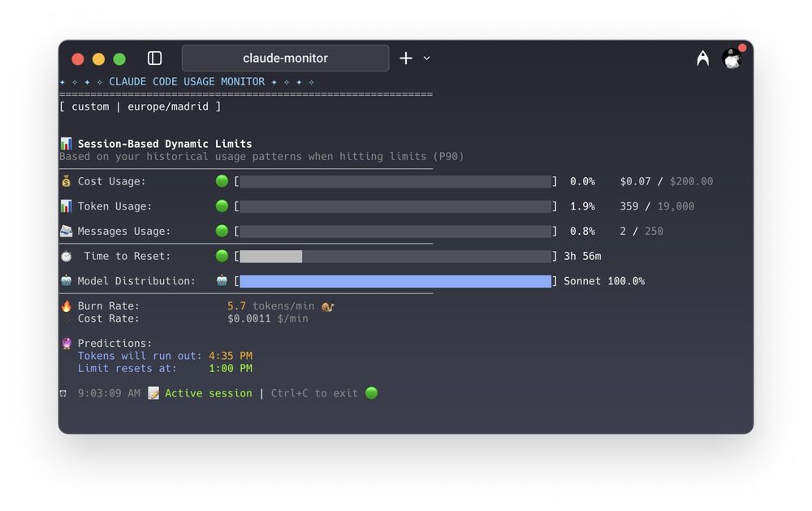Click the 1:00 PM limit reset time

click(x=231, y=368)
